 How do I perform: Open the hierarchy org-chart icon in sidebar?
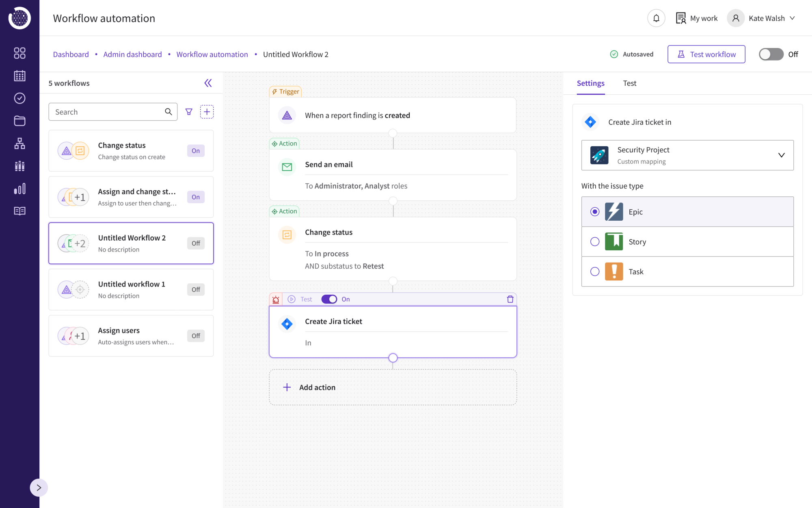[x=19, y=143]
